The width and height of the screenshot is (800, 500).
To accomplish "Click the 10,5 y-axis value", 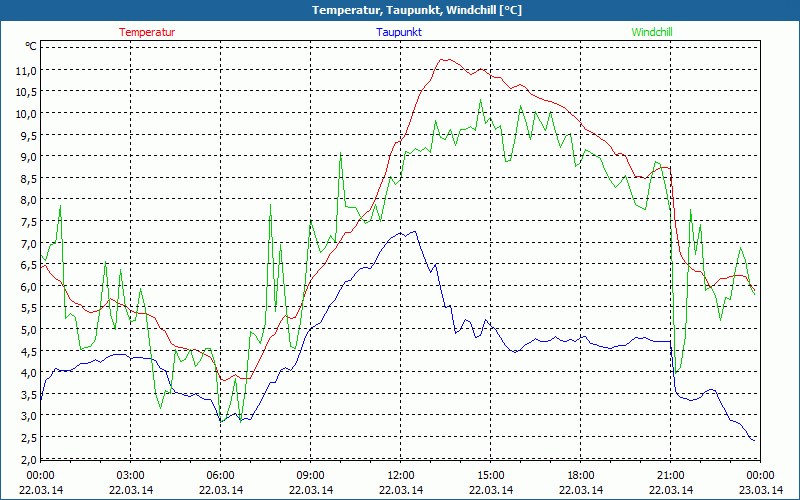I will [x=26, y=92].
